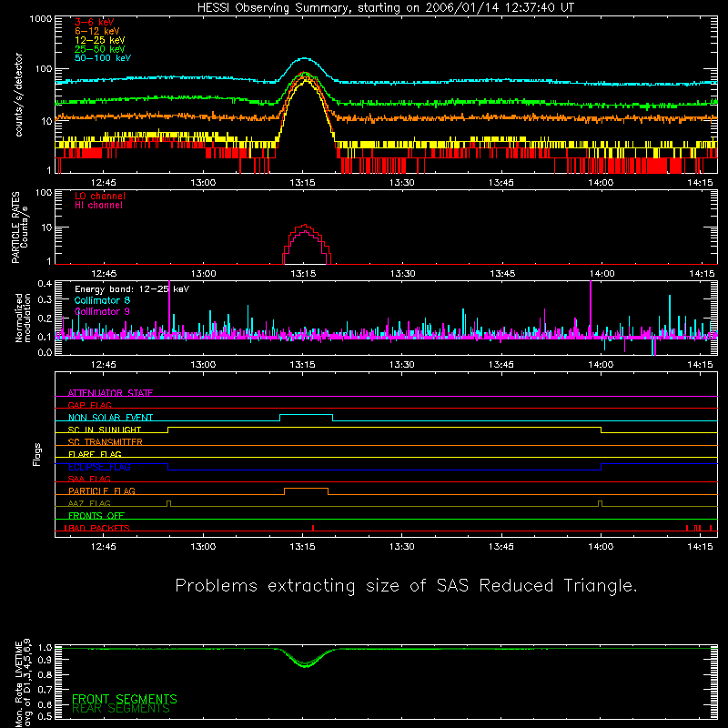The image size is (728, 728).
Task: Click the counts/s/detector axis label
Action: coord(19,95)
